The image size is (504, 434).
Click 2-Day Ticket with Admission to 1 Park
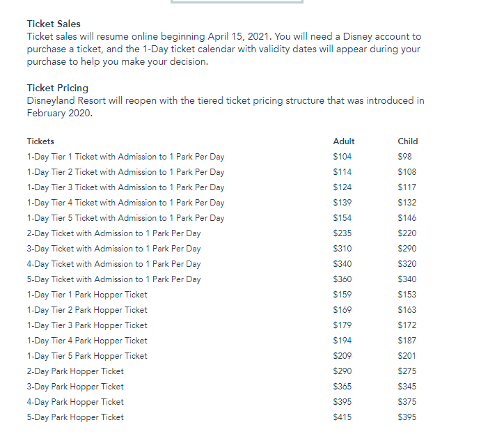click(x=113, y=233)
